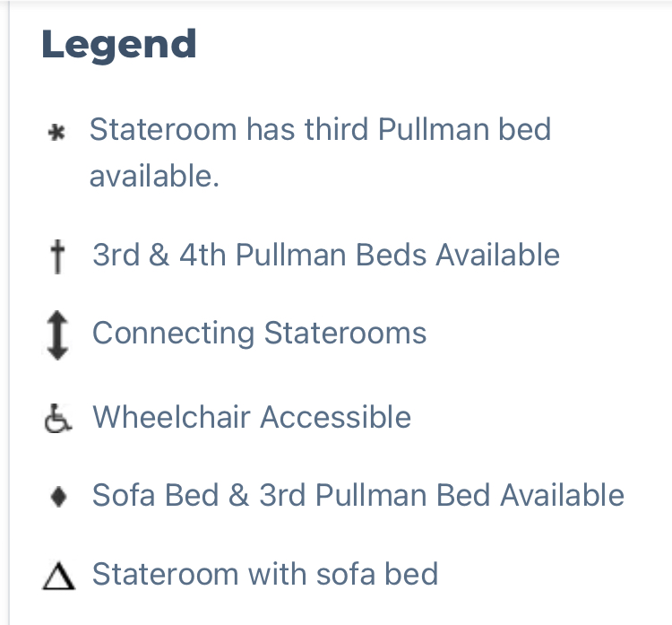Click the word 'Accessible' in wheelchair entry
672x625 pixels.
pos(336,417)
